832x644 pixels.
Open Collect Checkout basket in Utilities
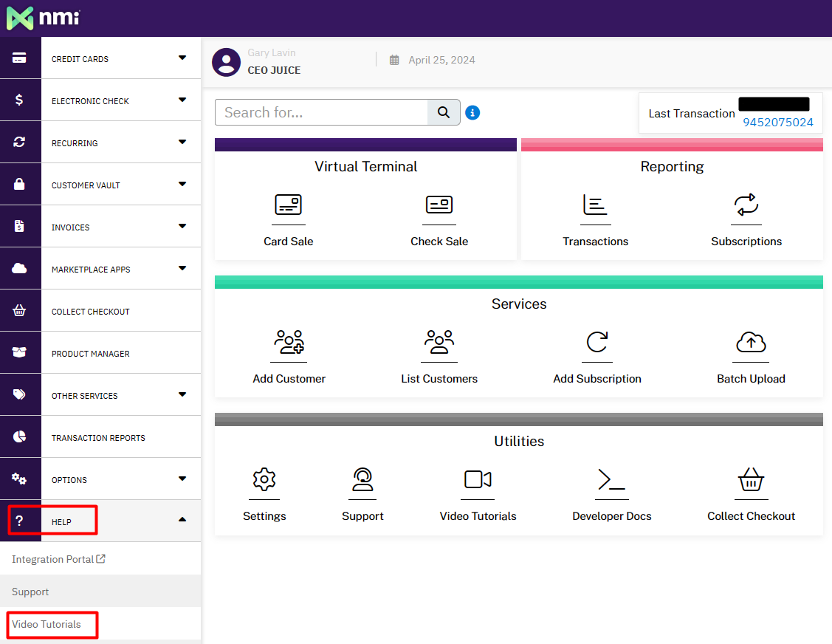pyautogui.click(x=751, y=479)
